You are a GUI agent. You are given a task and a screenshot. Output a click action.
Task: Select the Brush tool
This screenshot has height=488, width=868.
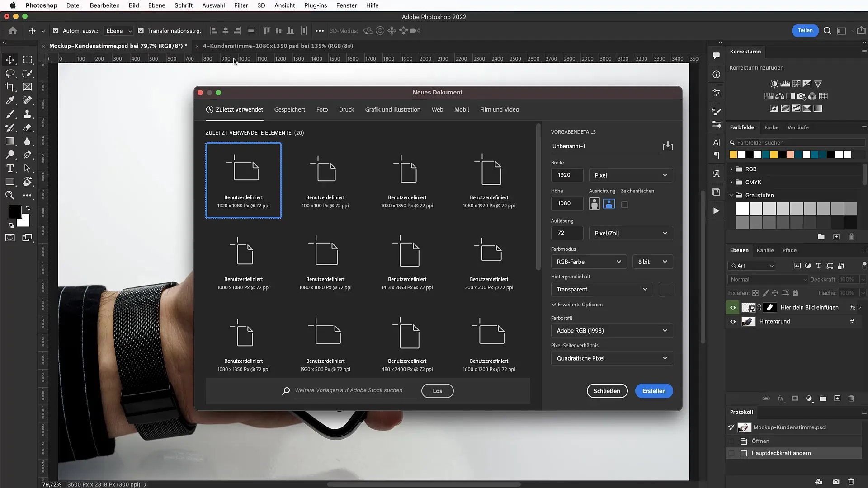pos(10,114)
